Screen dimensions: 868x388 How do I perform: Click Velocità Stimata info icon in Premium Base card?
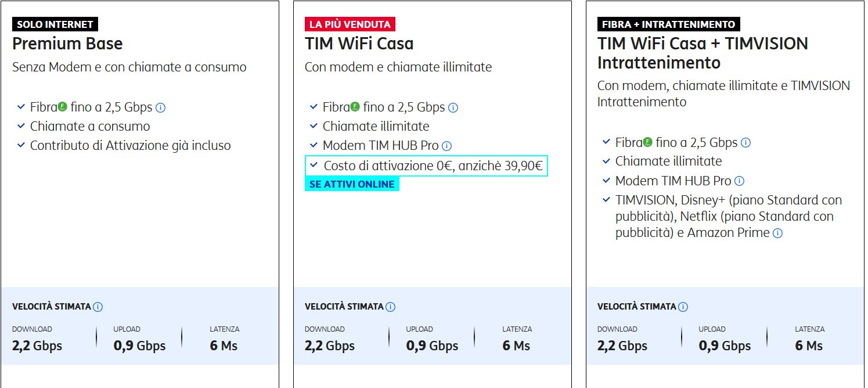(x=98, y=307)
